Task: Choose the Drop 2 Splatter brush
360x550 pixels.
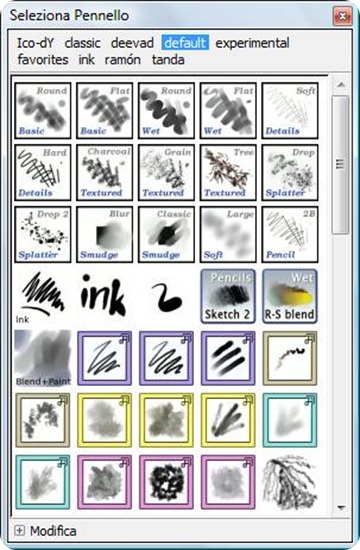Action: [43, 234]
